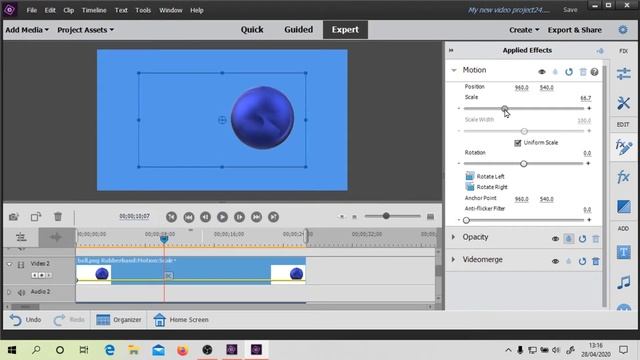The width and height of the screenshot is (640, 360).
Task: Click Export & Share
Action: (x=574, y=30)
